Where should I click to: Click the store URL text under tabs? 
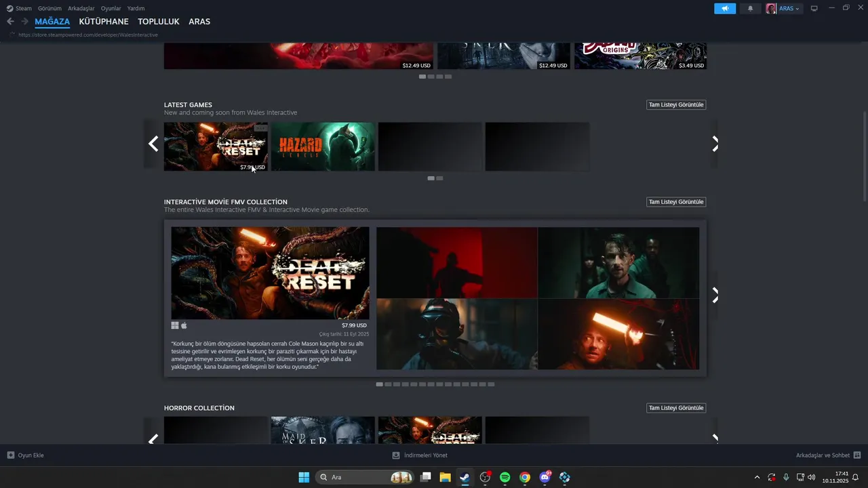(x=88, y=35)
